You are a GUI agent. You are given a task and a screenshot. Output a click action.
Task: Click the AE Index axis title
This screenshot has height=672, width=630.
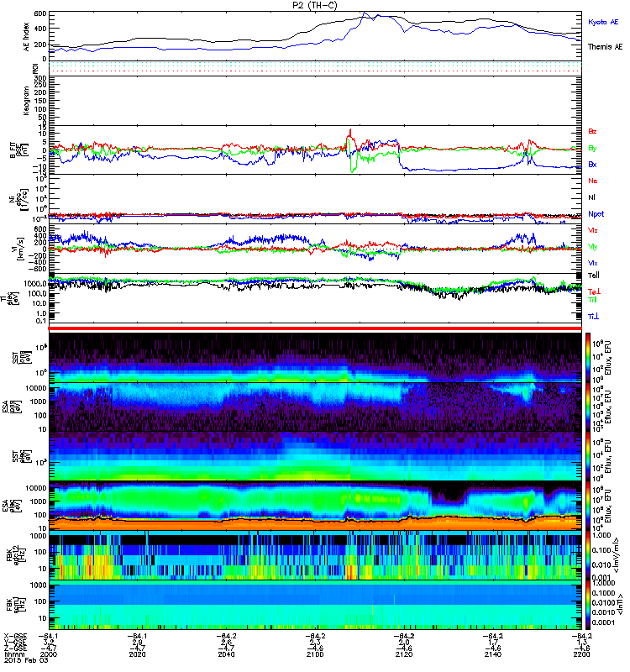tap(27, 37)
